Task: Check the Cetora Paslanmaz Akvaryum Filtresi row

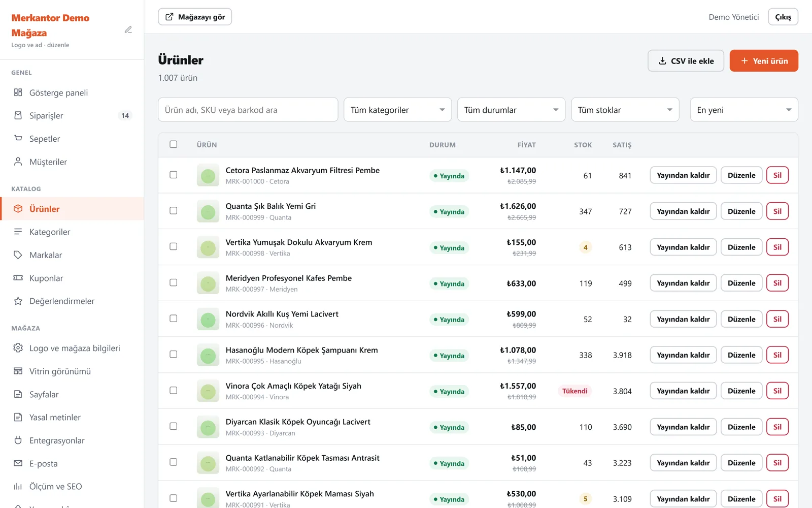Action: 174,175
